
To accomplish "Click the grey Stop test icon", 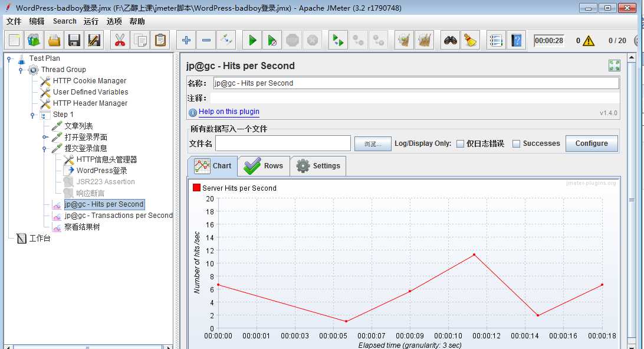I will tap(293, 40).
